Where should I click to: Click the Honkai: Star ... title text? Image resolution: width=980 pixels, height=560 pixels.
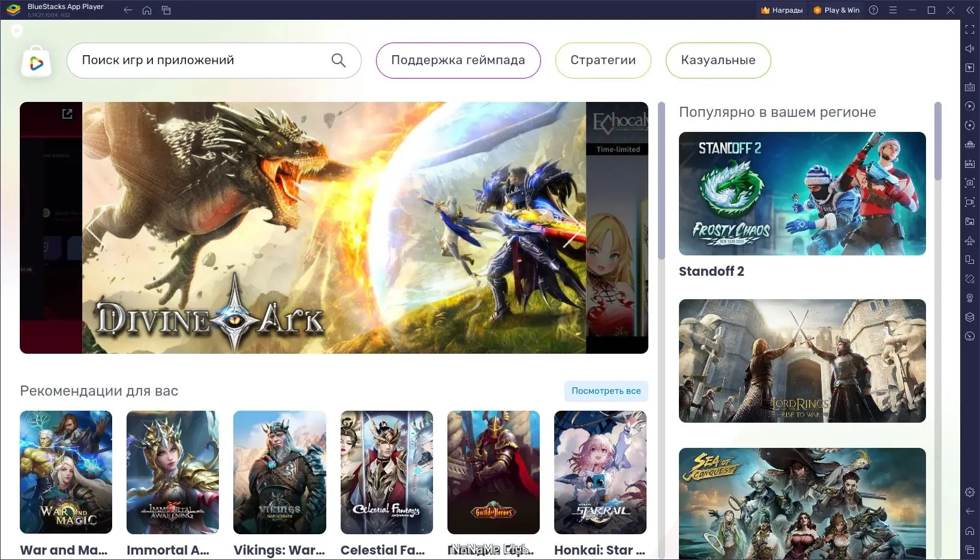tap(600, 550)
